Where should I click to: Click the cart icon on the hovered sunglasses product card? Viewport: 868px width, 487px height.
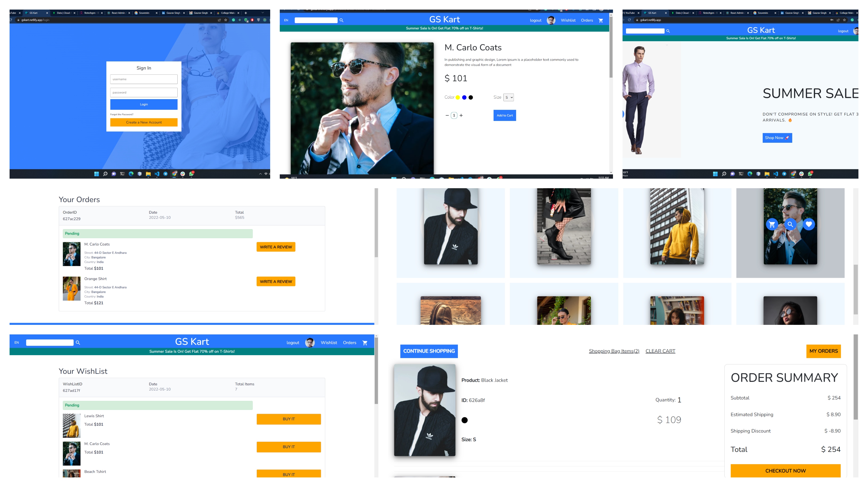point(772,224)
